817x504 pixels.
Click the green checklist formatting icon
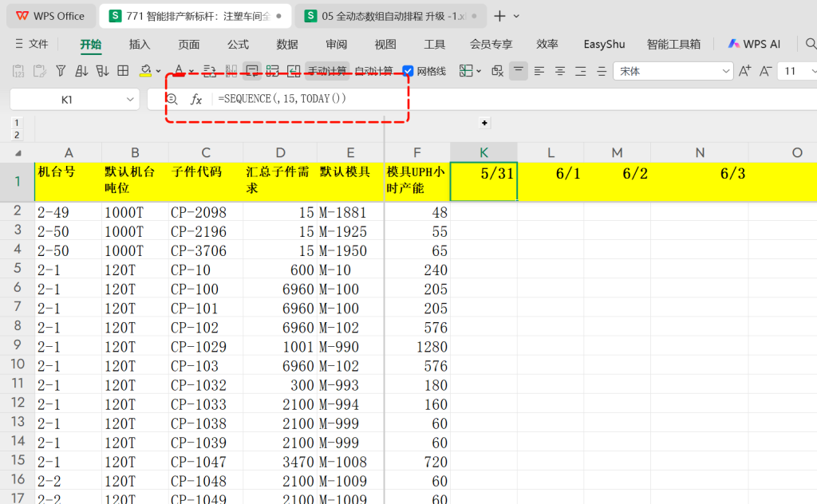(x=273, y=71)
